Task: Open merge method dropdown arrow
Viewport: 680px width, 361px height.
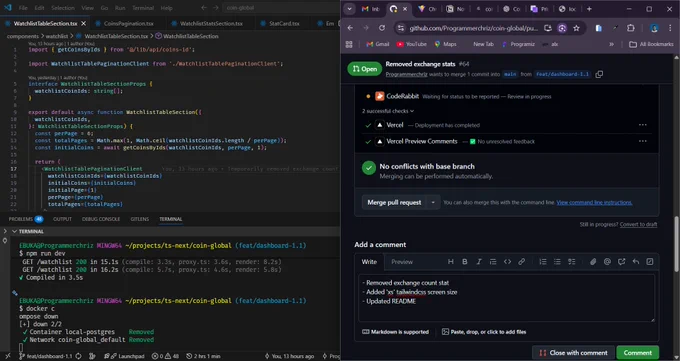Action: coord(433,202)
